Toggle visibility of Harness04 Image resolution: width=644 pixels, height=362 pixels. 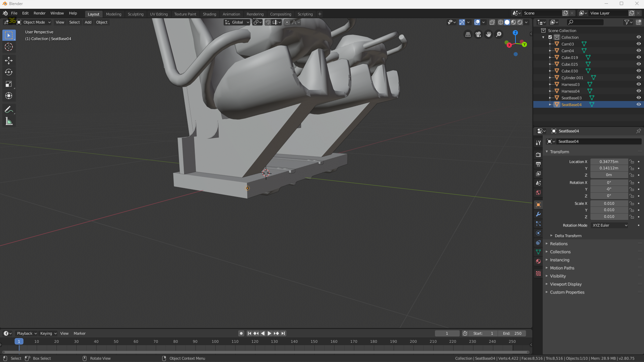638,91
